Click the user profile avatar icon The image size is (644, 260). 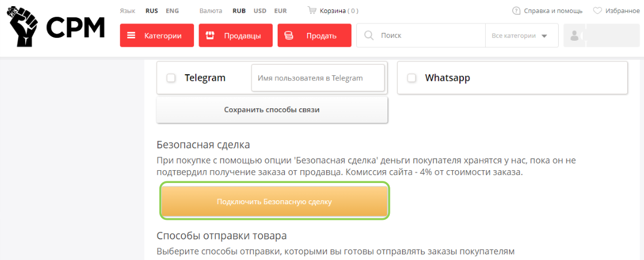575,36
